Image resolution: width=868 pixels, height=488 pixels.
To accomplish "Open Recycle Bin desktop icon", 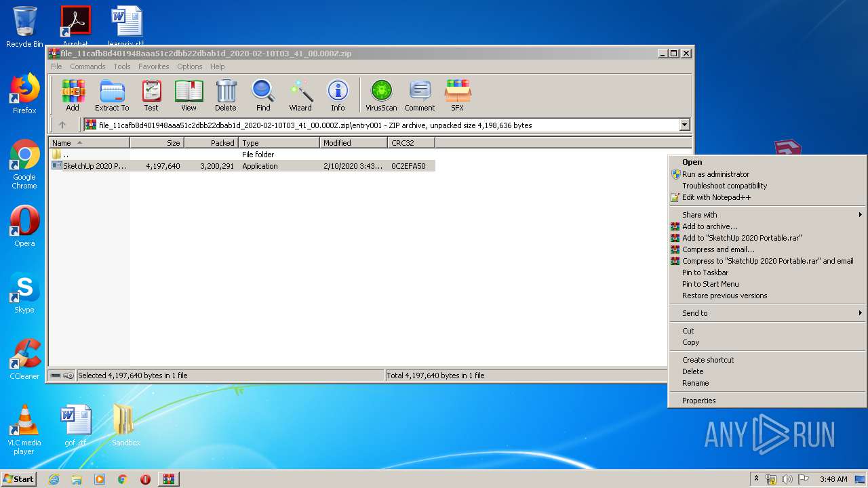I will [x=24, y=27].
